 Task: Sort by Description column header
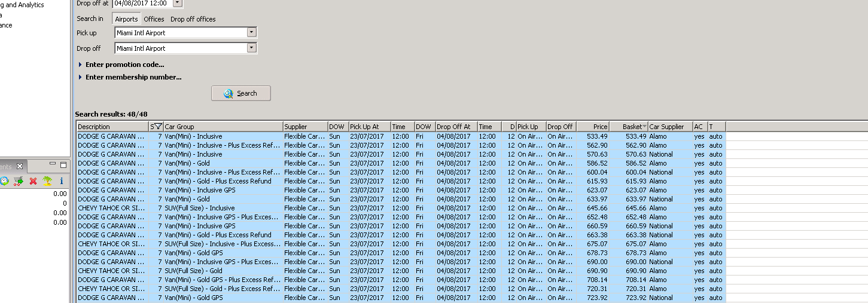coord(112,127)
